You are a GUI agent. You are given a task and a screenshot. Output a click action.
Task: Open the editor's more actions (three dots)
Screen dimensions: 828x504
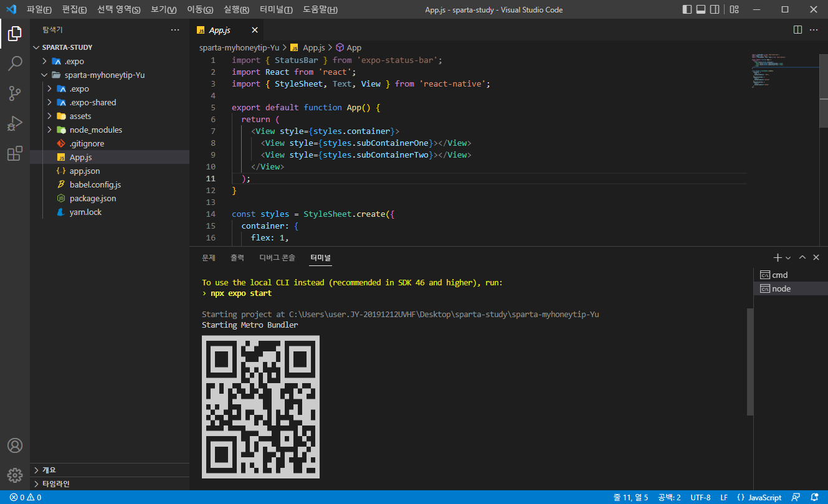tap(814, 30)
